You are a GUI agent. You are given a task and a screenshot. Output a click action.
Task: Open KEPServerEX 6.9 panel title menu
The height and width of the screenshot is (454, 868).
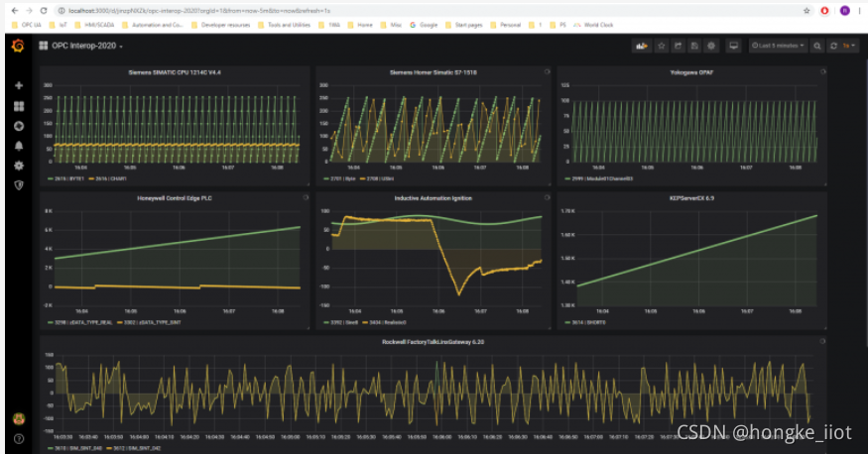pos(691,198)
